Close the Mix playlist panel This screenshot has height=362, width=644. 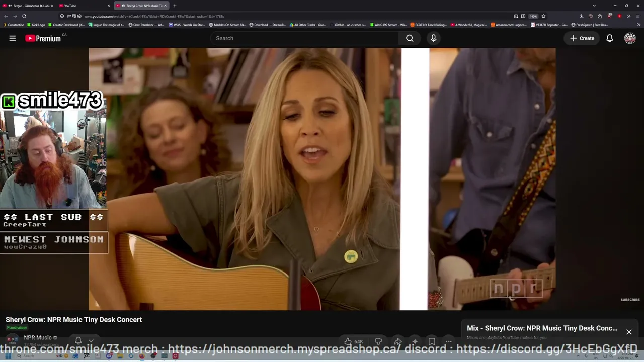click(629, 332)
